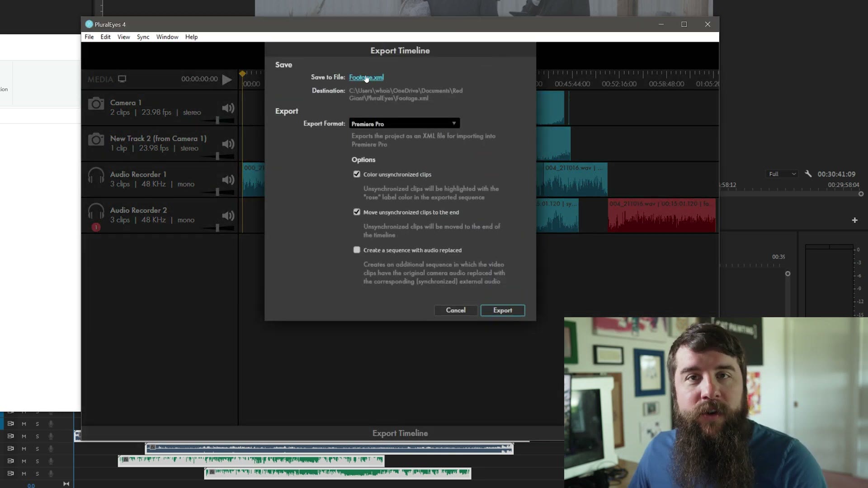Click the 00:30:41:09 duration timecode in Premiere
This screenshot has height=488, width=868.
[836, 174]
